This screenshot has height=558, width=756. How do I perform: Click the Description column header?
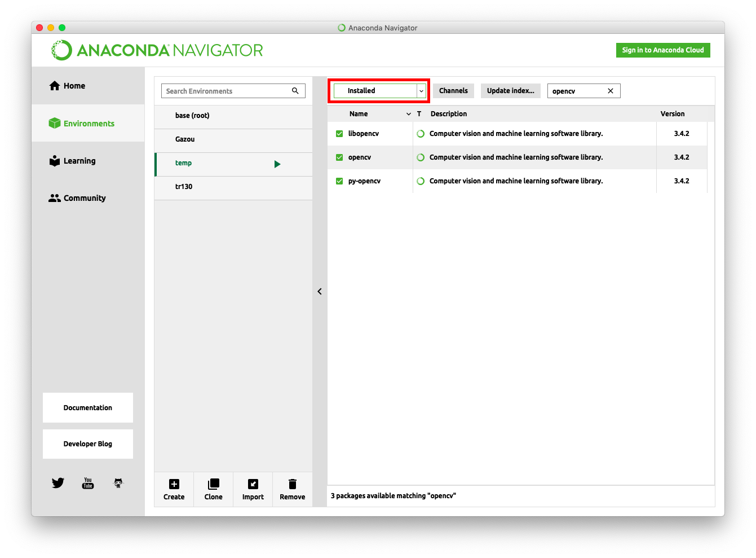(449, 114)
